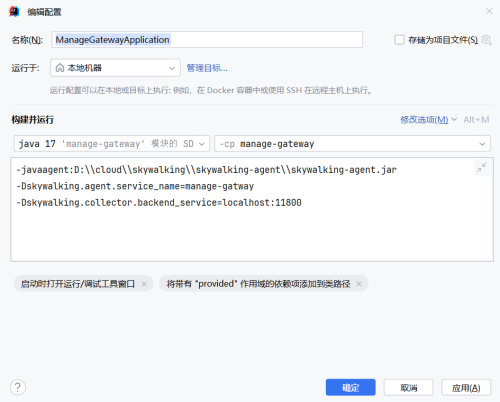Click the IntelliJ IDEA logo icon in title bar

click(14, 12)
